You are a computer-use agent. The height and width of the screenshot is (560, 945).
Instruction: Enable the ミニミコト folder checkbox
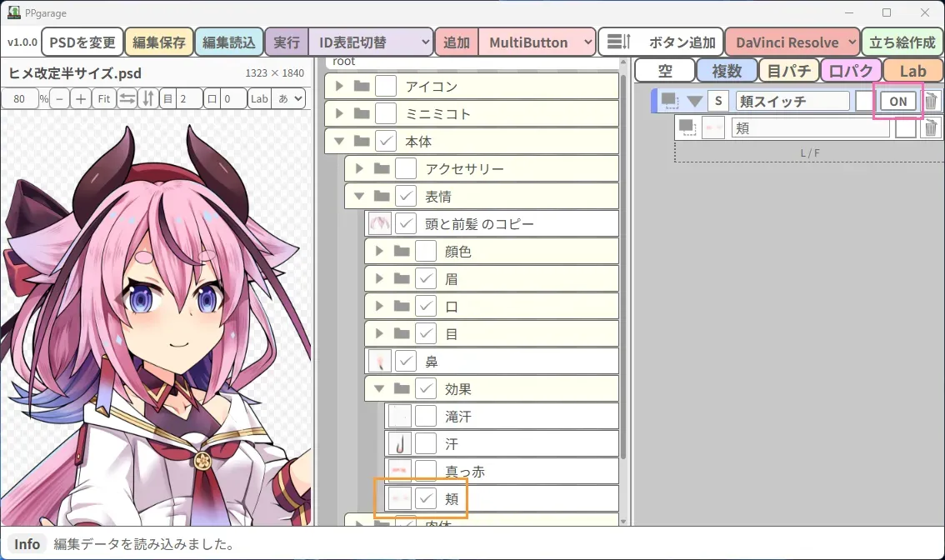[x=386, y=113]
